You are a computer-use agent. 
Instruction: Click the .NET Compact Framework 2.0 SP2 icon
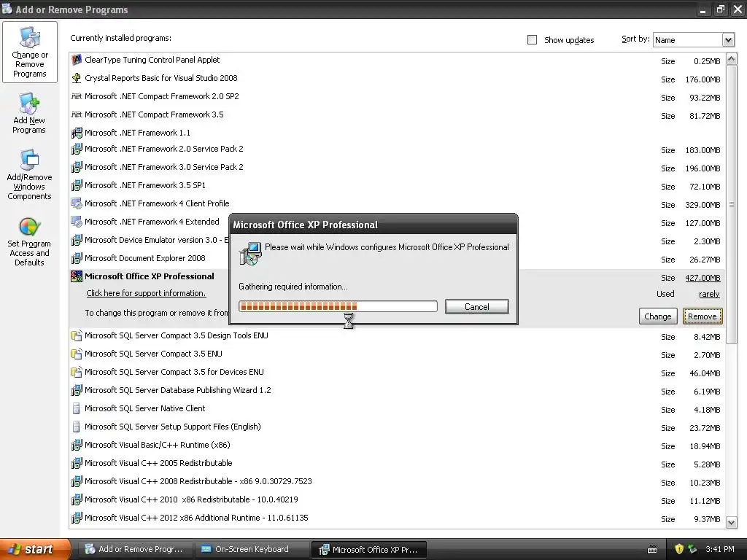76,96
